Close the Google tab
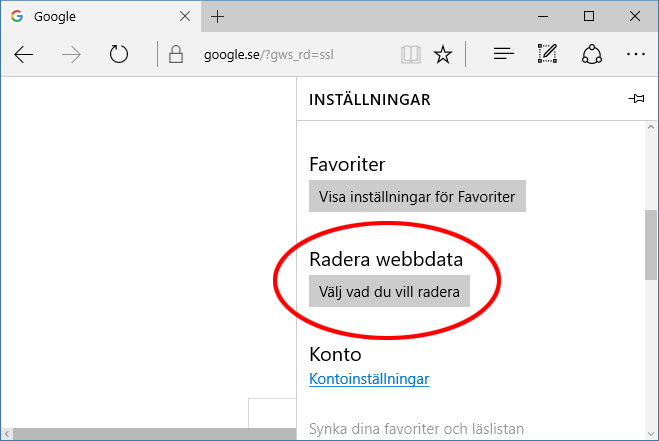The width and height of the screenshot is (659, 441). [183, 17]
